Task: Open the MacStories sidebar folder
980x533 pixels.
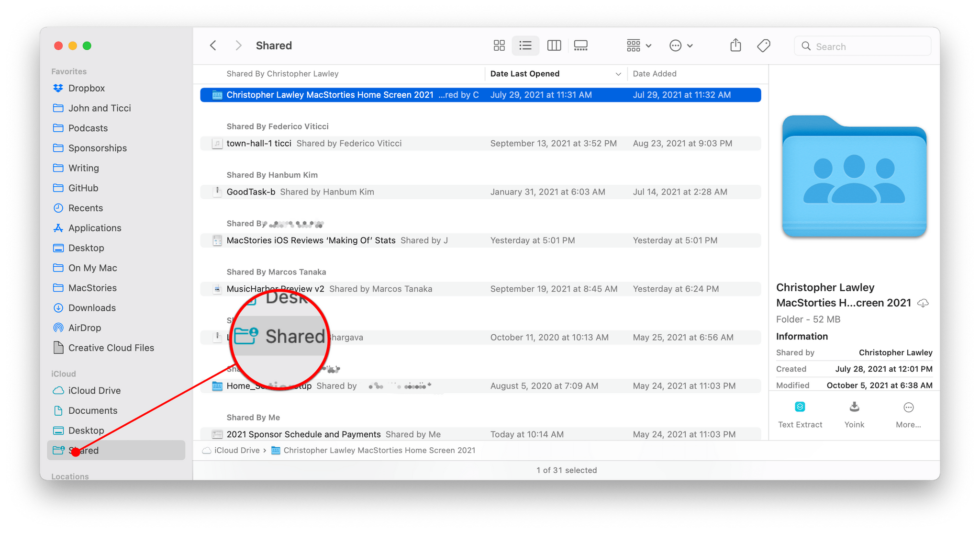Action: pos(116,288)
